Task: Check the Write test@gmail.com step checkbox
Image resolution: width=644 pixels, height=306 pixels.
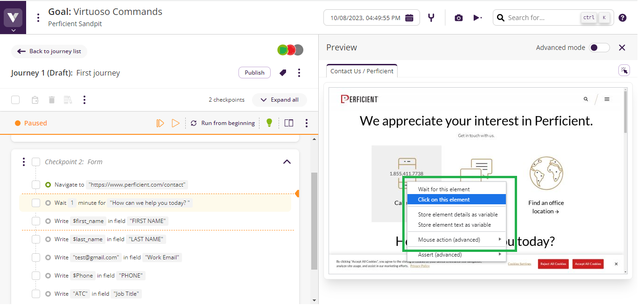Action: click(x=36, y=257)
